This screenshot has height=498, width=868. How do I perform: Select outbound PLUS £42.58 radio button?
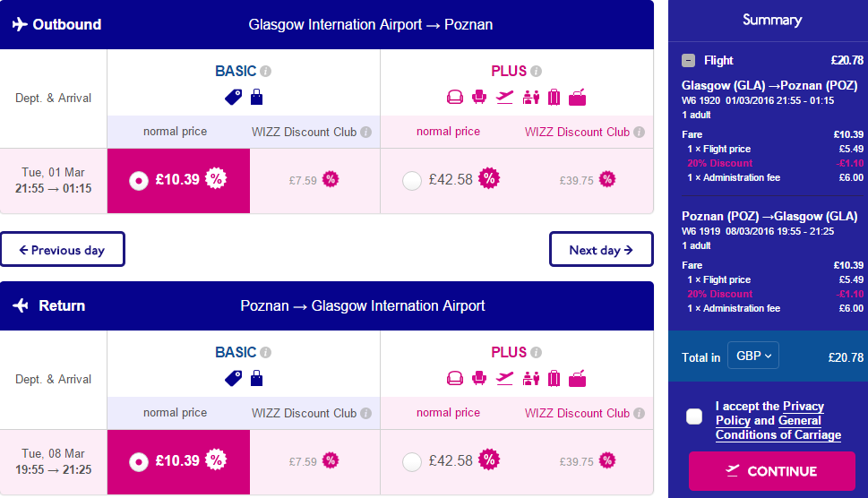(412, 180)
